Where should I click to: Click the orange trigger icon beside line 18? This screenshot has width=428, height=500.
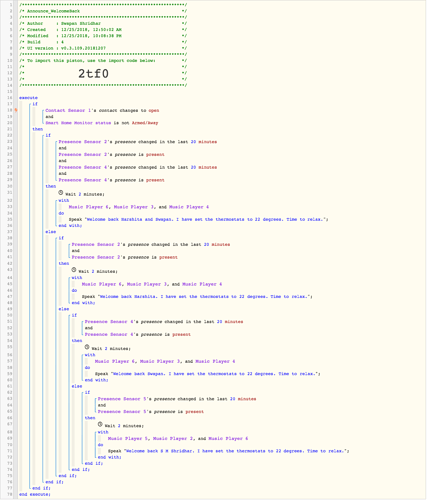click(x=16, y=110)
